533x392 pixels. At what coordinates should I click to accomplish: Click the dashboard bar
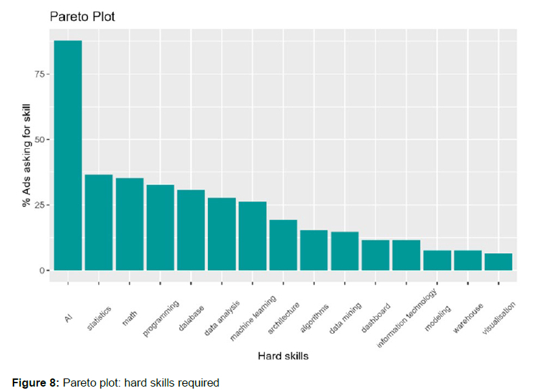pyautogui.click(x=375, y=255)
